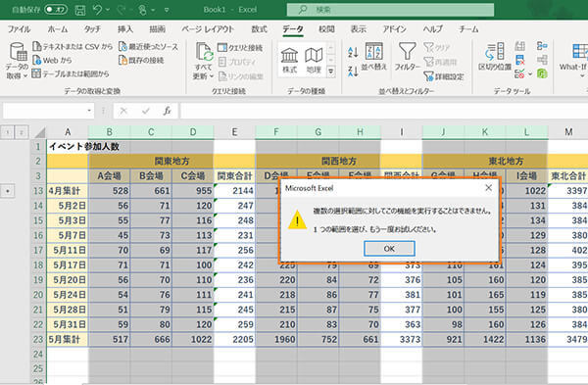Click the Undo arrow icon

tap(97, 10)
